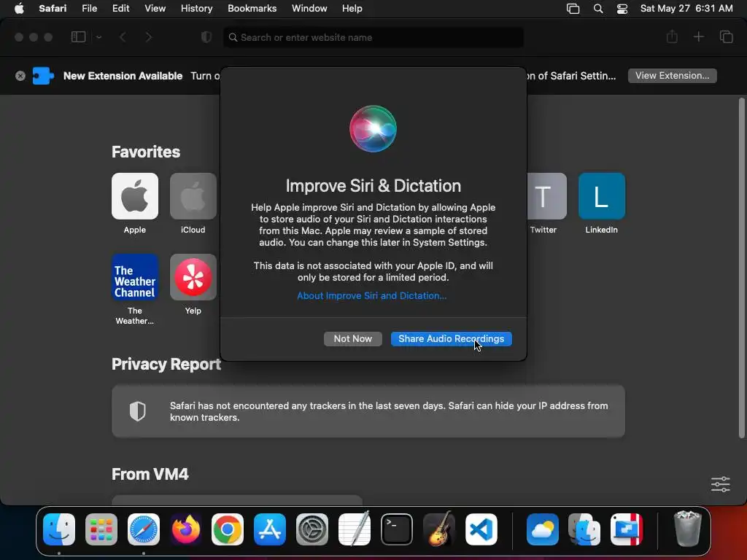747x560 pixels.
Task: Click the Stage Manager menu bar icon
Action: click(x=573, y=9)
